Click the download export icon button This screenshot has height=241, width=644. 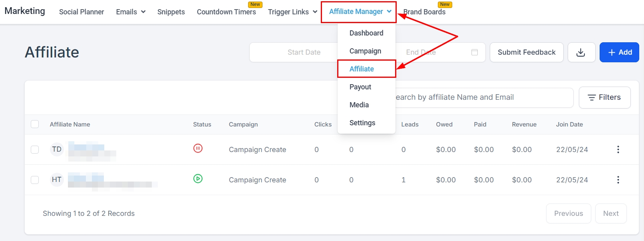(x=581, y=52)
